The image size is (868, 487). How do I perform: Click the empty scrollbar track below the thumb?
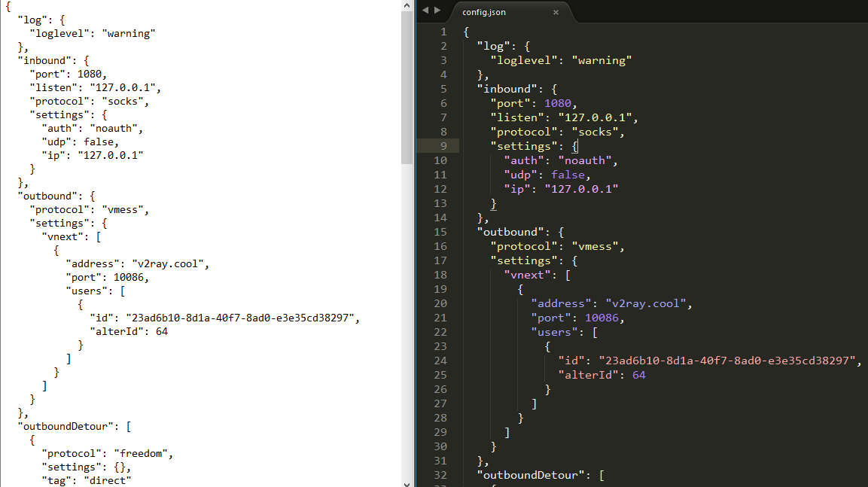click(407, 316)
